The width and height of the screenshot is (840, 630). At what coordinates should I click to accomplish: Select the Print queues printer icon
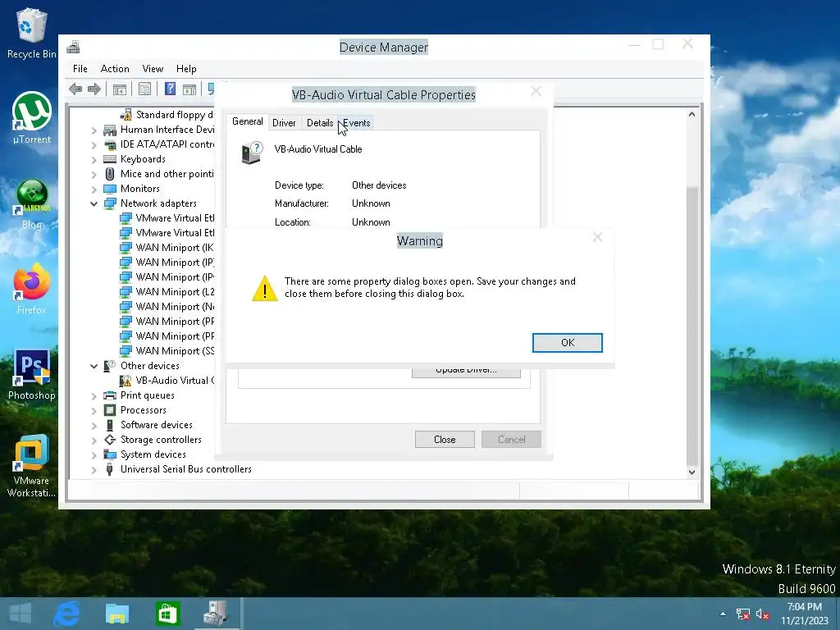click(x=110, y=395)
